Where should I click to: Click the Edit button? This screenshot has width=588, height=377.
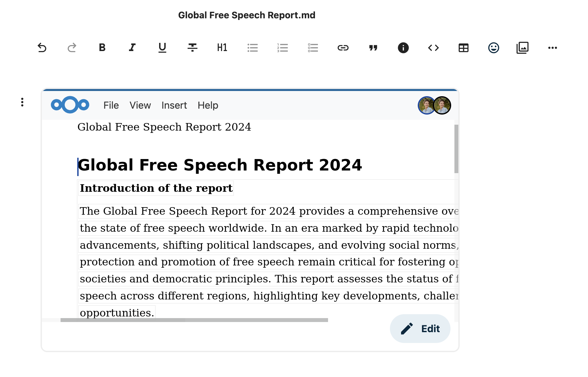click(420, 329)
